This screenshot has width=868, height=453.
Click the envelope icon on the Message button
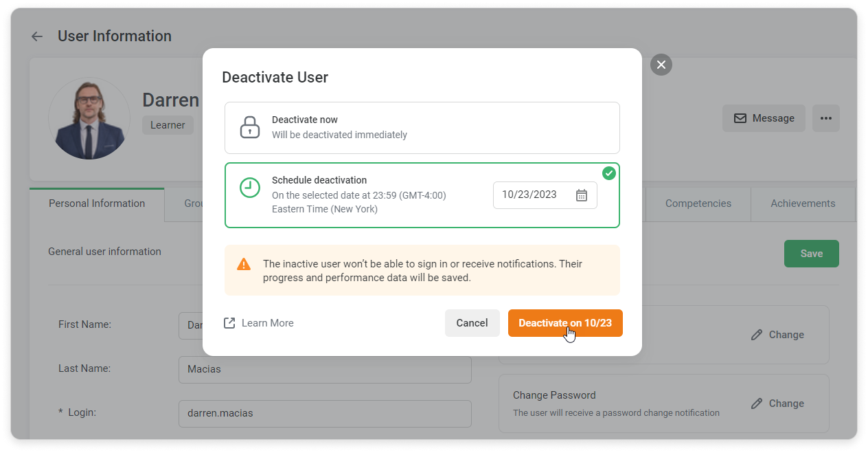point(740,118)
